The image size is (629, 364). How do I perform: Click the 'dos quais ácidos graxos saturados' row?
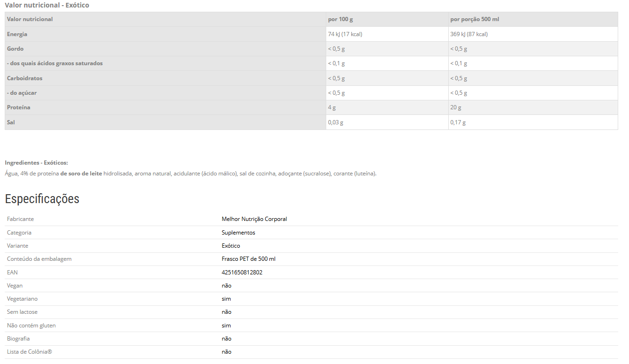(x=55, y=63)
